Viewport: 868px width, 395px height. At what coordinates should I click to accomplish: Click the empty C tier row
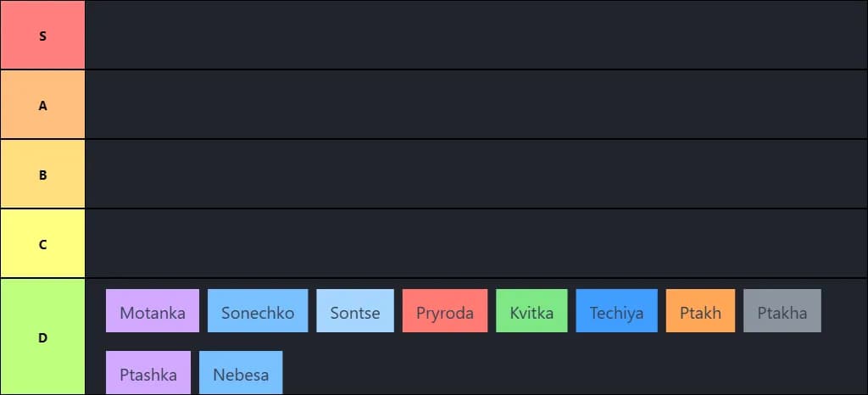pyautogui.click(x=475, y=244)
